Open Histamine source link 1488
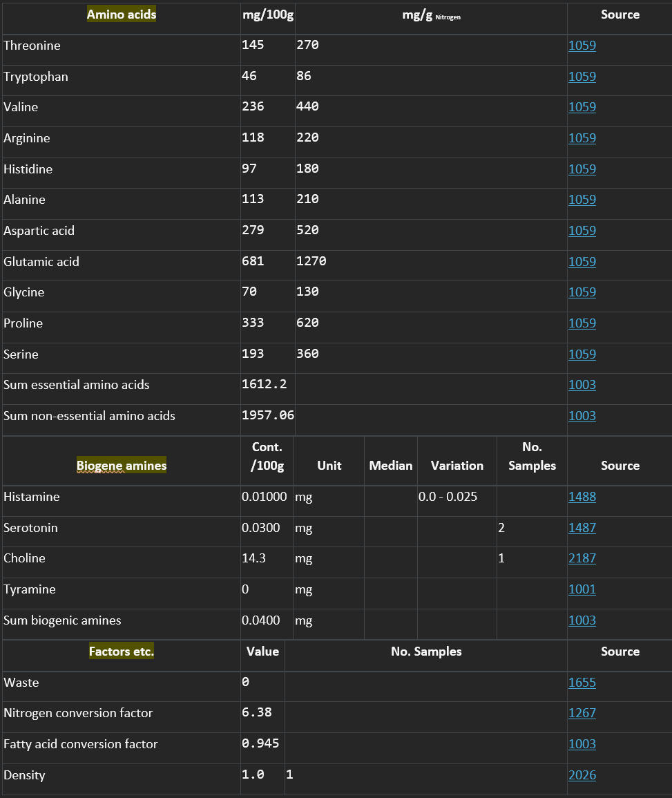The image size is (672, 798). coord(582,497)
